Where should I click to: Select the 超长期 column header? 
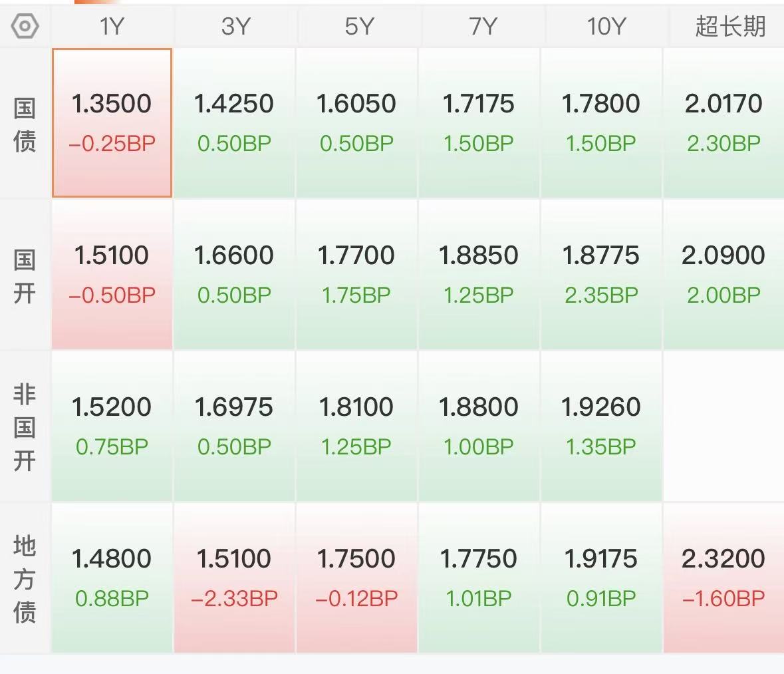point(730,26)
